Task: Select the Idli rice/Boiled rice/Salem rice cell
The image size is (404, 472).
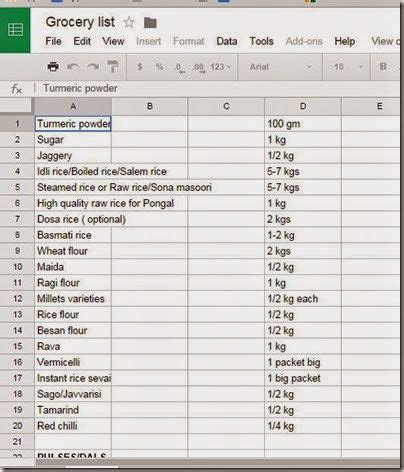Action: (x=73, y=171)
